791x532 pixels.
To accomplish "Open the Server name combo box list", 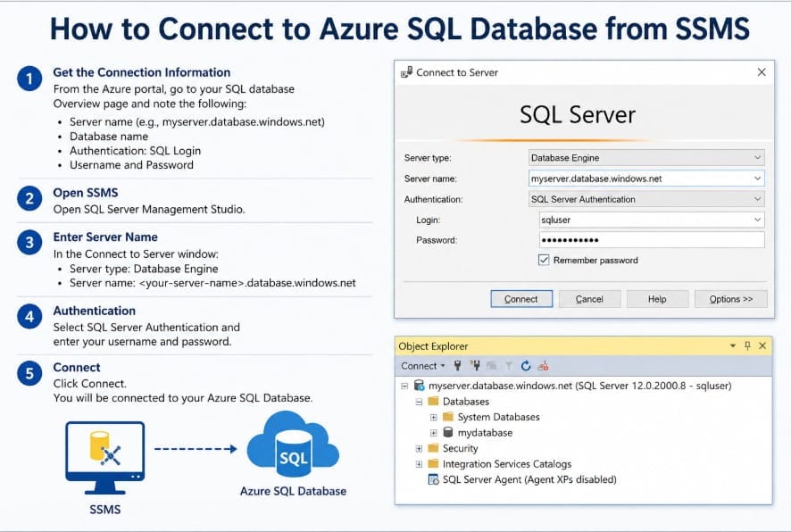I will point(757,178).
